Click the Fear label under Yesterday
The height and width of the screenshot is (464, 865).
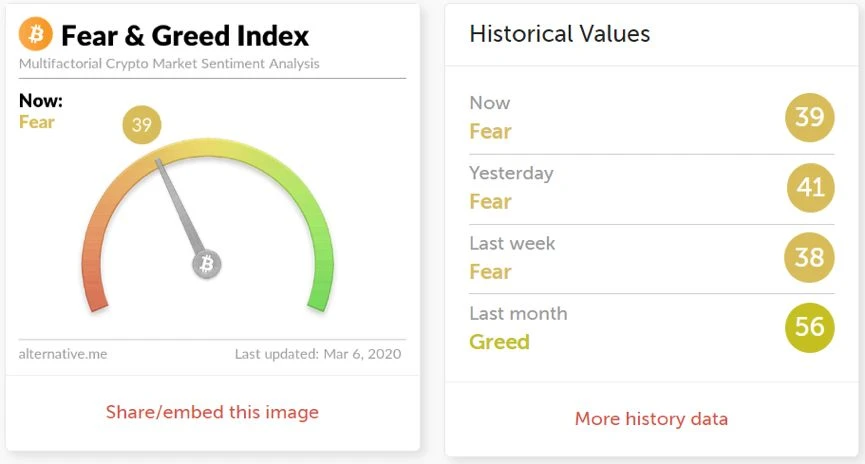pos(490,201)
